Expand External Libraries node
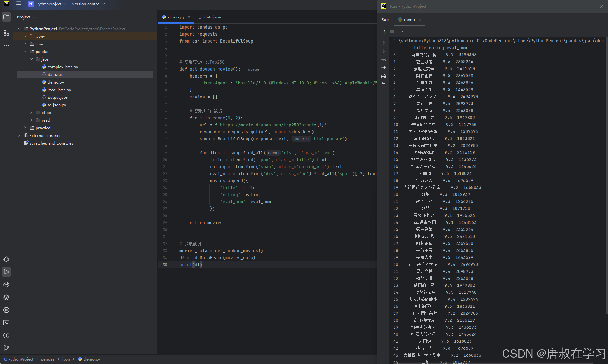608x364 pixels. 19,135
